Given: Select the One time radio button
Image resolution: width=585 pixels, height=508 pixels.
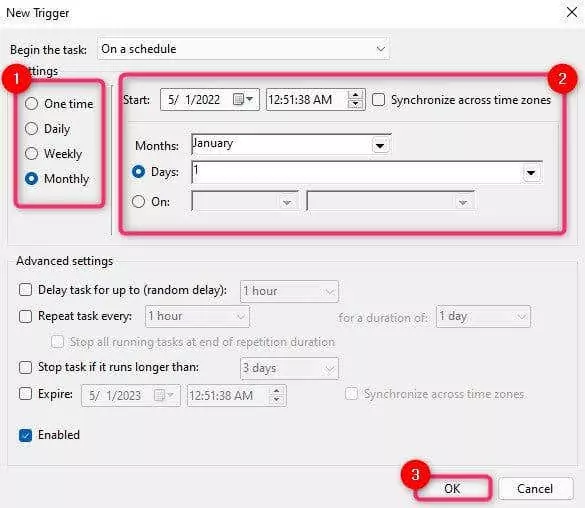Looking at the screenshot, I should (31, 104).
